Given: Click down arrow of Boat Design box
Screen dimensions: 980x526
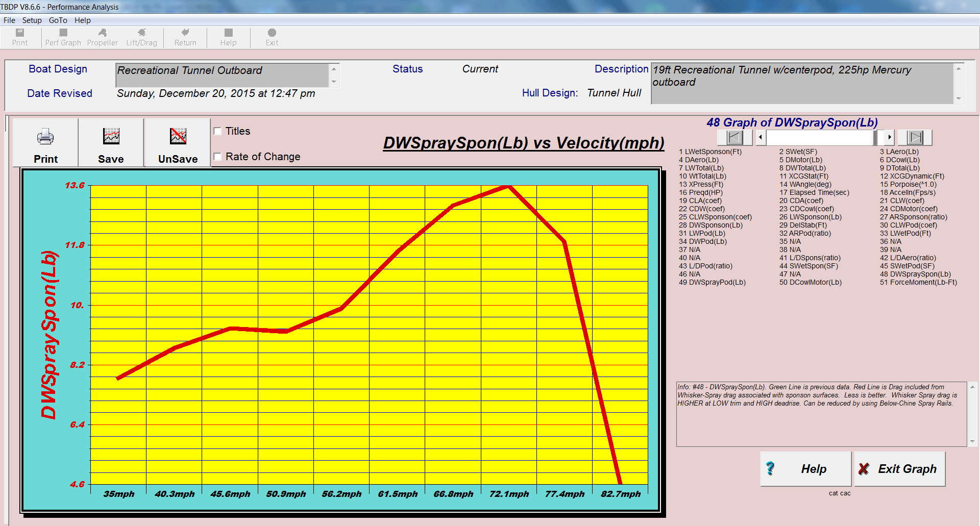Looking at the screenshot, I should coord(334,82).
